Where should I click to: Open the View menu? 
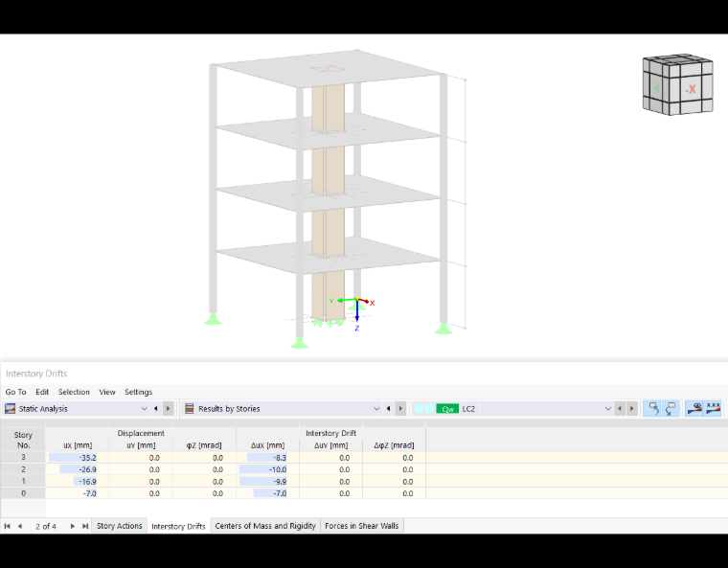(107, 392)
